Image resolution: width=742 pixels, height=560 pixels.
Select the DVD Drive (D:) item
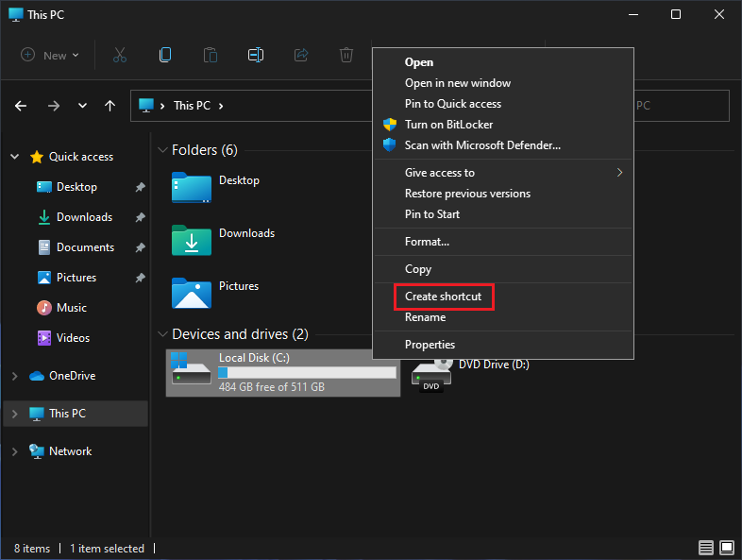coord(470,376)
